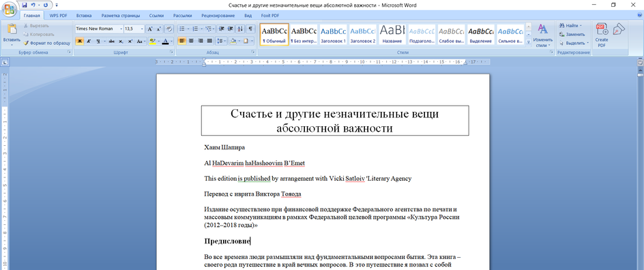Justify the text alignment
This screenshot has width=644, height=270.
point(210,41)
